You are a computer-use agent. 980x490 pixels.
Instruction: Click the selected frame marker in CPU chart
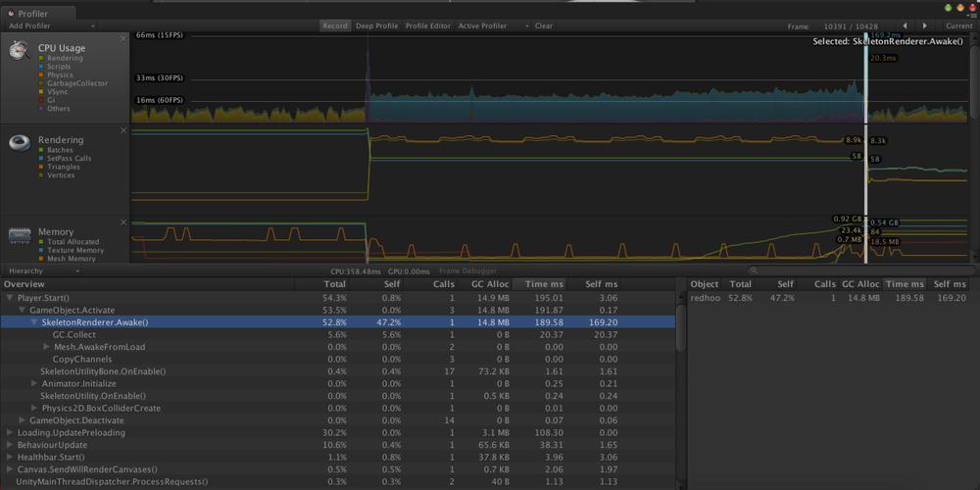click(x=867, y=78)
